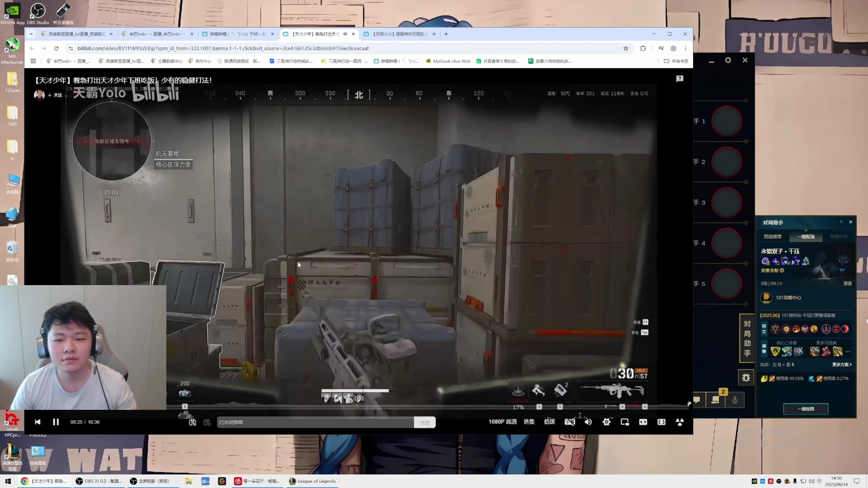This screenshot has width=868, height=488.
Task: Enter web page fullscreen mode
Action: 661,422
